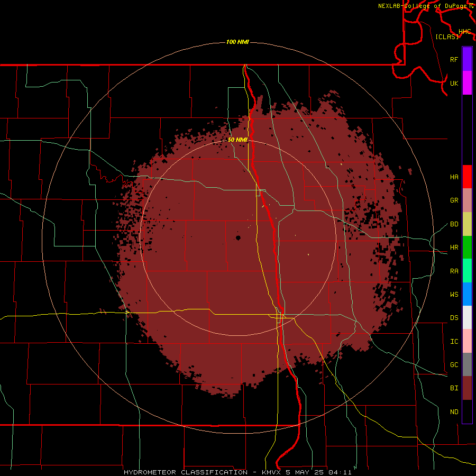Click the RF legend label

[x=454, y=59]
